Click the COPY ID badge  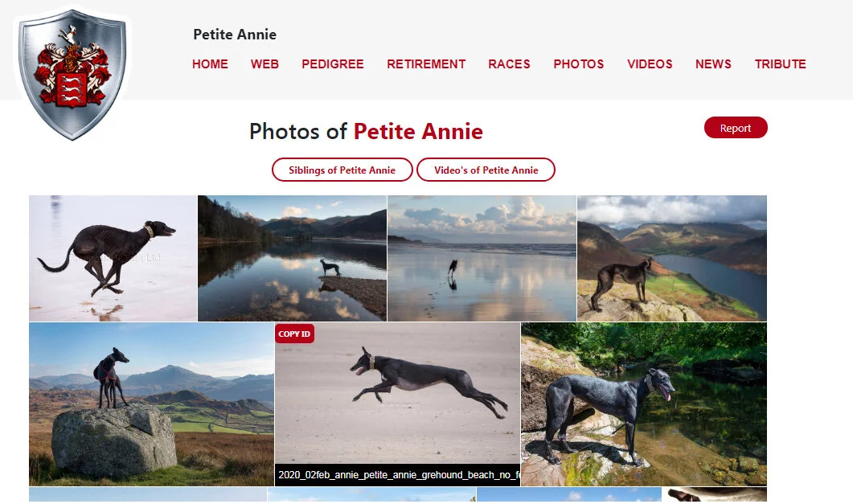coord(294,334)
